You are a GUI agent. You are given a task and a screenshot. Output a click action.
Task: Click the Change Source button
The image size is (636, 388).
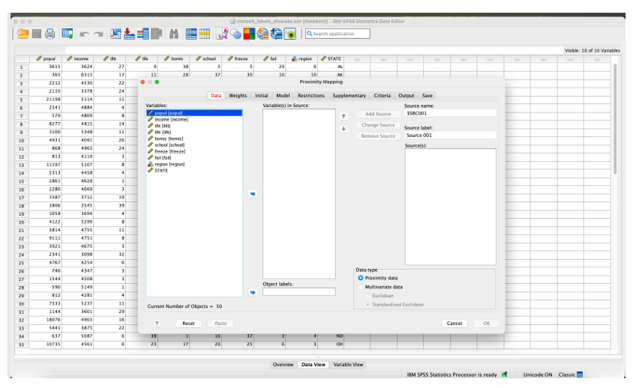coord(378,125)
